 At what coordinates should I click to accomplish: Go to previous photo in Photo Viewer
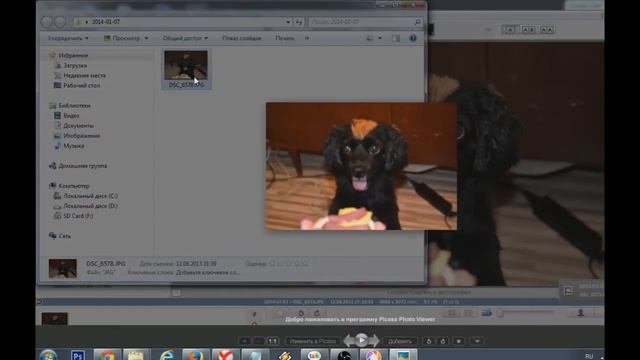coord(349,340)
